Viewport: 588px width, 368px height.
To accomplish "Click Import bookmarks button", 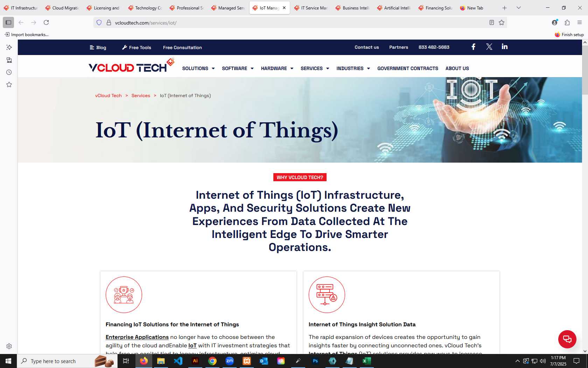I will pos(27,34).
